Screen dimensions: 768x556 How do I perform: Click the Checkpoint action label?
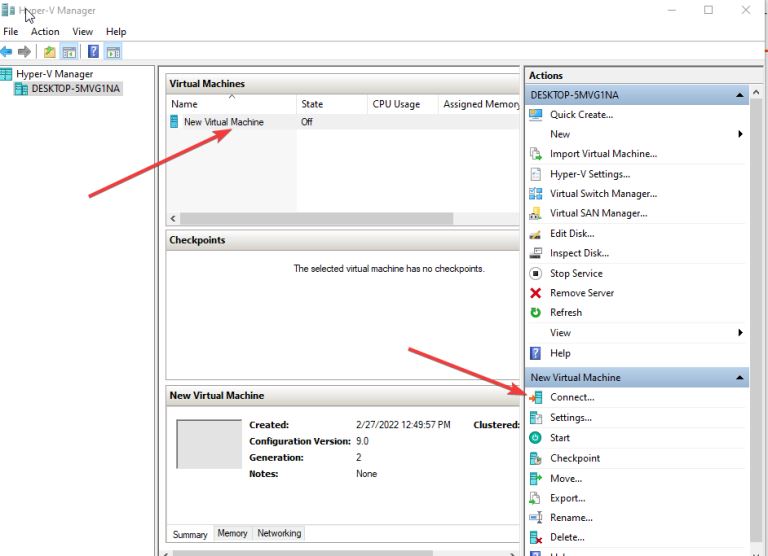point(575,459)
